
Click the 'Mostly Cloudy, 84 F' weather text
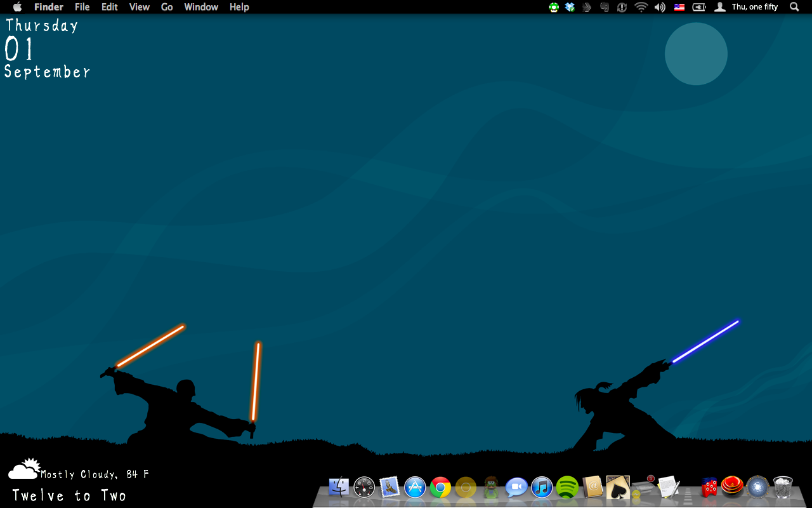[95, 474]
